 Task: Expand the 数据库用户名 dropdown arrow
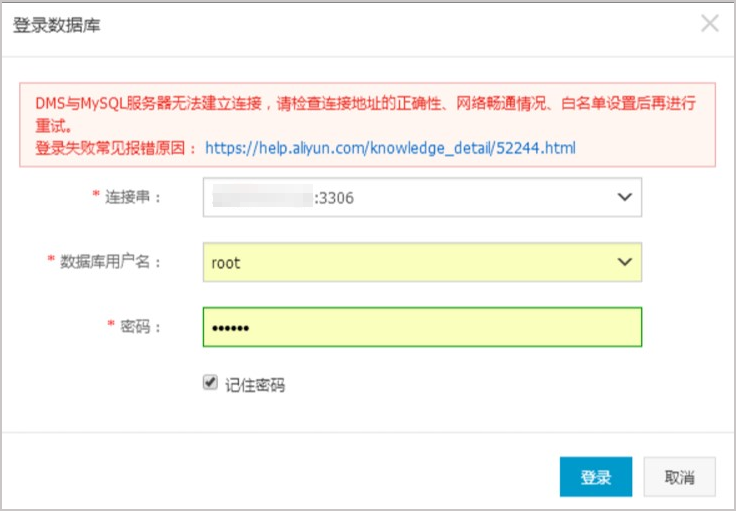coord(624,262)
